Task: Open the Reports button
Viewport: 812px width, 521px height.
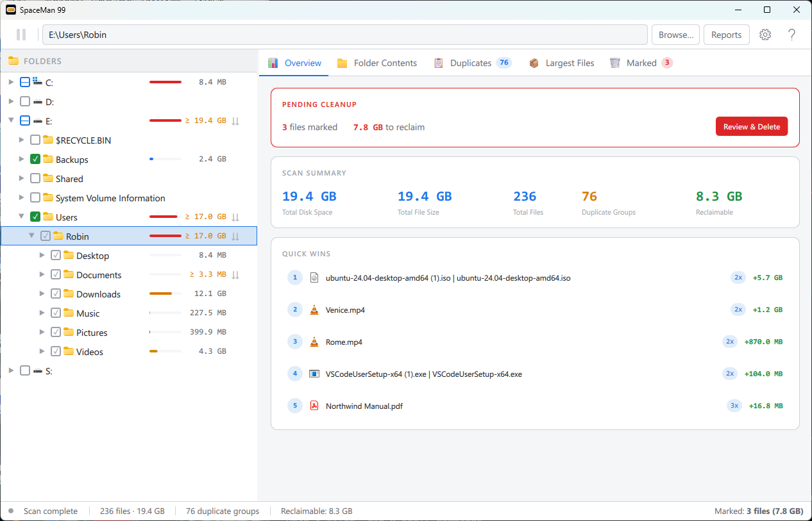Action: (727, 35)
